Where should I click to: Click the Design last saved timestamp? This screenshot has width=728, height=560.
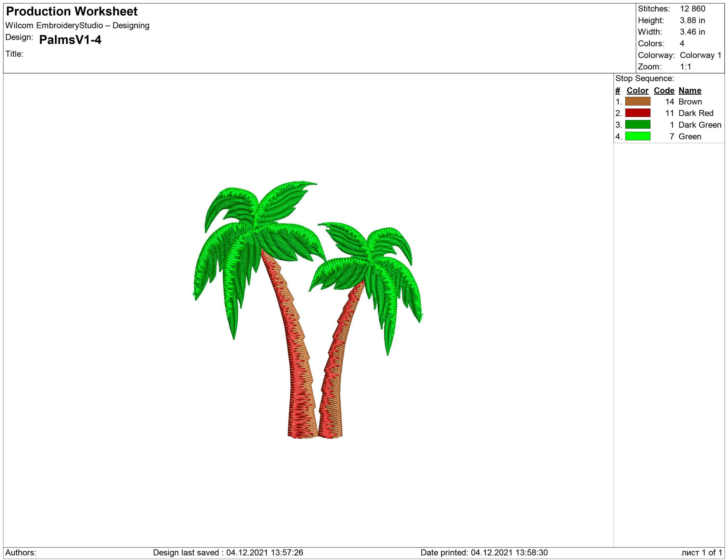point(228,552)
